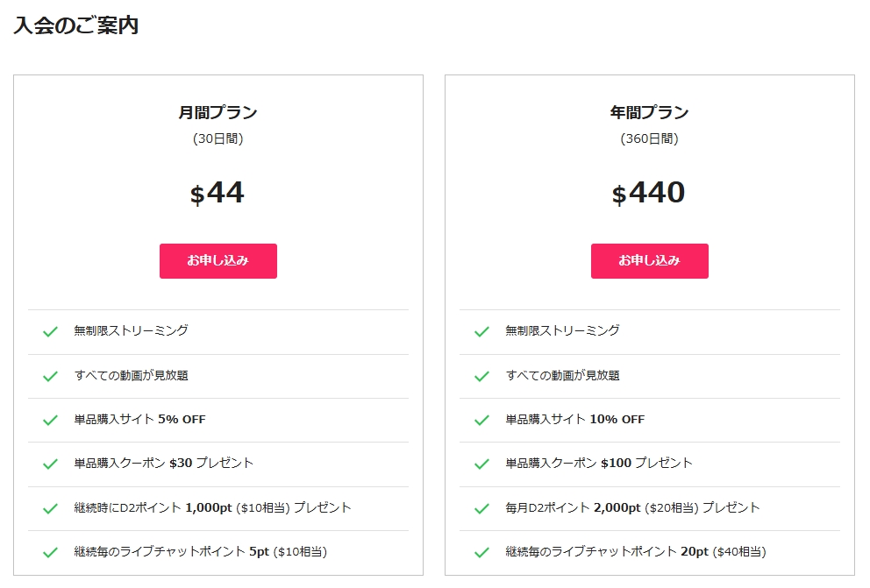Click checkmark beside $30 coupon feature
Viewport: 870px width, 588px height.
tap(50, 464)
